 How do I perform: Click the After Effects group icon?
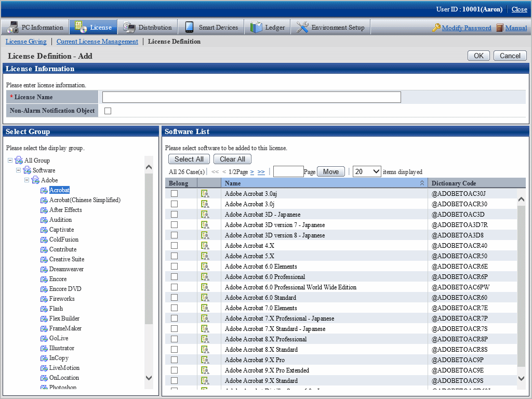point(44,210)
